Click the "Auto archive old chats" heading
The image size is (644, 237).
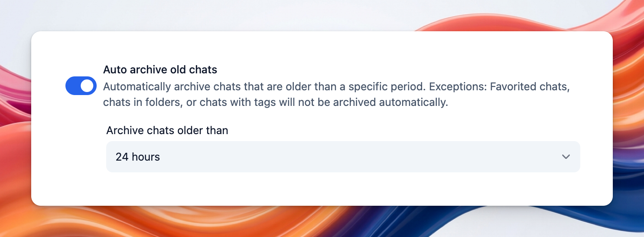tap(160, 69)
